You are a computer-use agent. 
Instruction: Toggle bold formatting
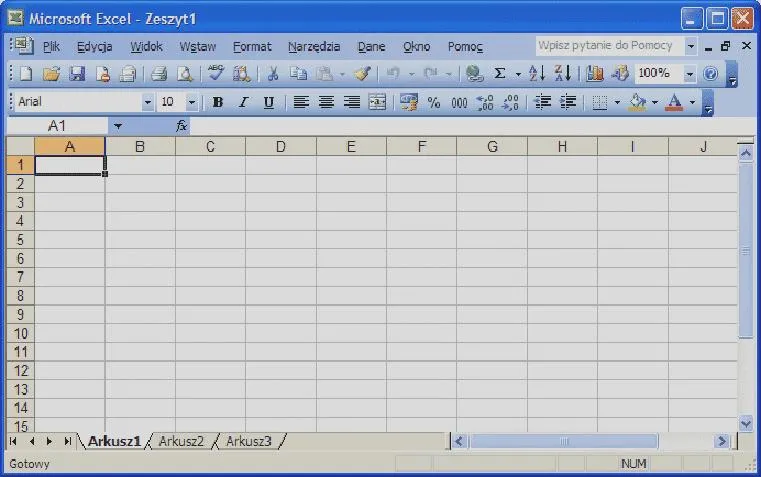[218, 102]
